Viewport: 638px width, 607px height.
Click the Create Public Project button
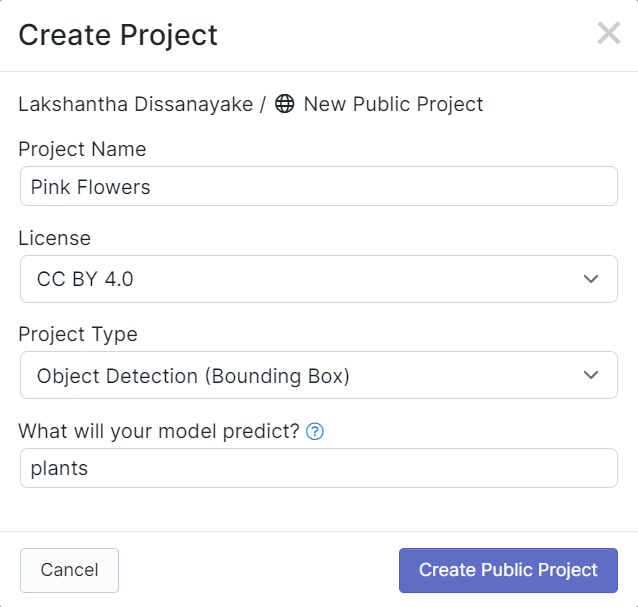(x=508, y=570)
